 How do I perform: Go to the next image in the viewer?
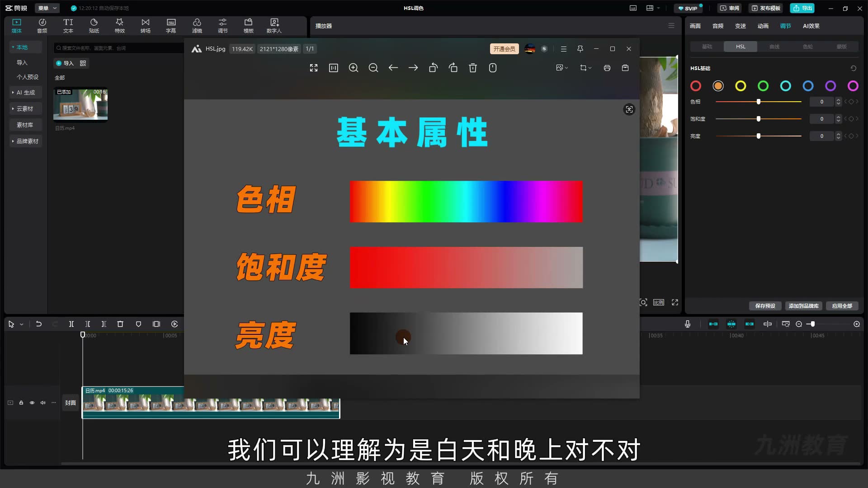click(413, 68)
